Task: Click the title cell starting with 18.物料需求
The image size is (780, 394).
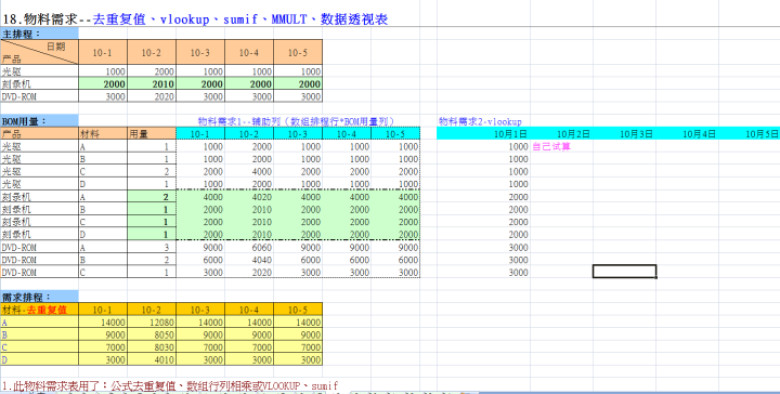Action: [x=195, y=19]
